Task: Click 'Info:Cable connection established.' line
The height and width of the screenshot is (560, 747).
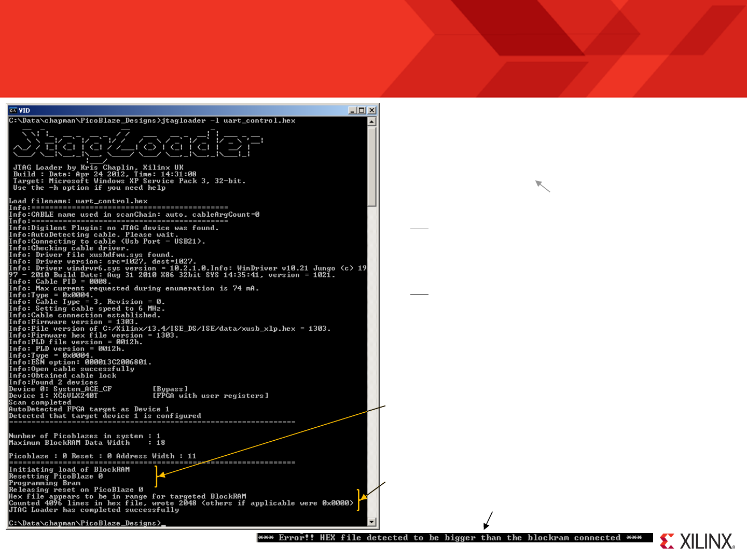Action: (85, 315)
